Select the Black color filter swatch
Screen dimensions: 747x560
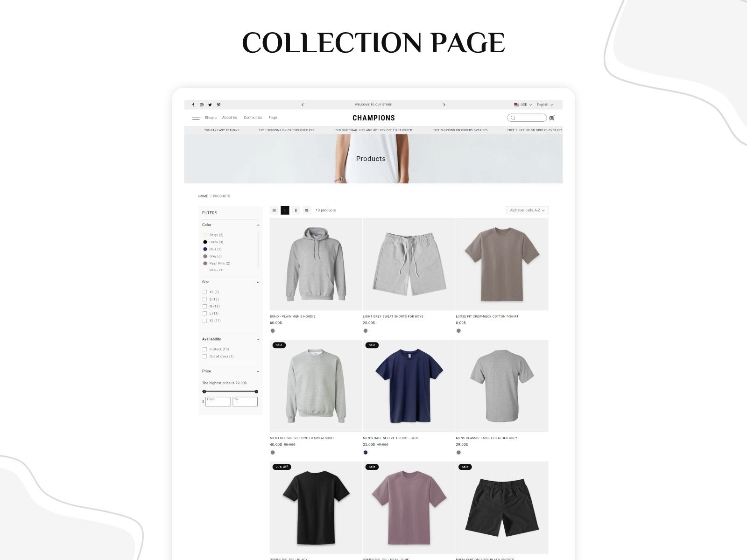click(x=205, y=242)
